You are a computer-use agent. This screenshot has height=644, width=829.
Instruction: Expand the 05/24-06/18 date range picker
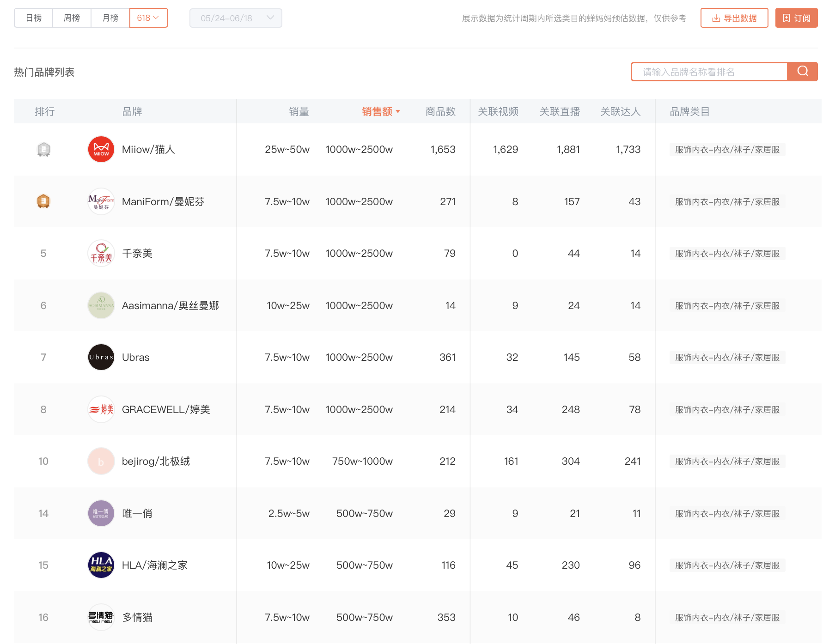click(236, 18)
